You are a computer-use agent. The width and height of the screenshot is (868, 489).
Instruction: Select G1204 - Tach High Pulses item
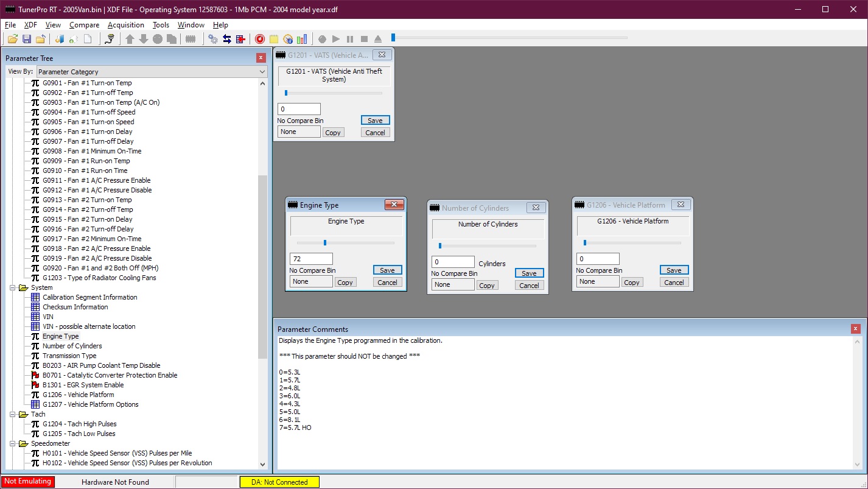coord(80,424)
